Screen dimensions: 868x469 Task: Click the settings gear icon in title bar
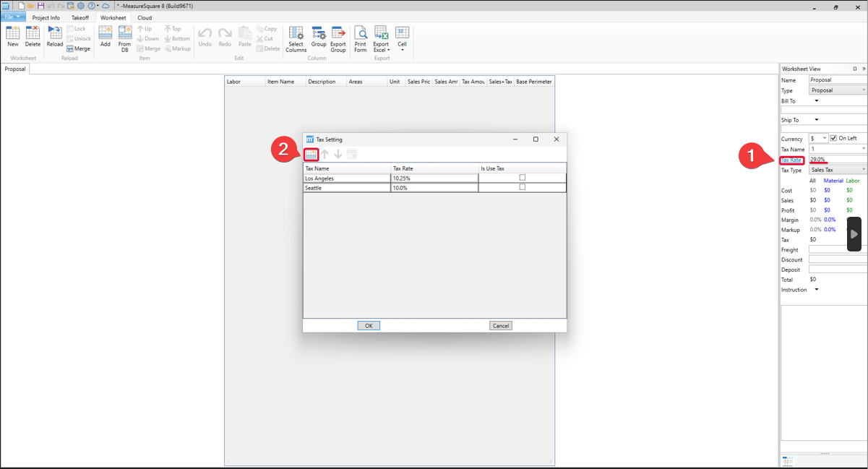pos(81,6)
